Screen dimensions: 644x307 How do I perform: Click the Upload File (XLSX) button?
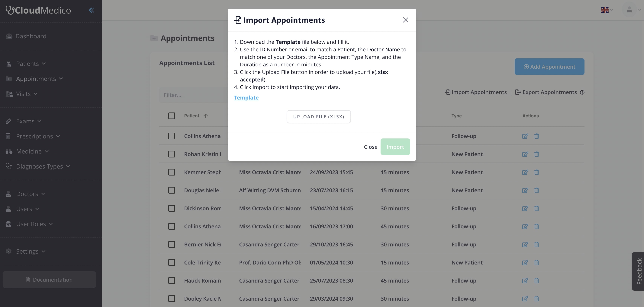(318, 117)
